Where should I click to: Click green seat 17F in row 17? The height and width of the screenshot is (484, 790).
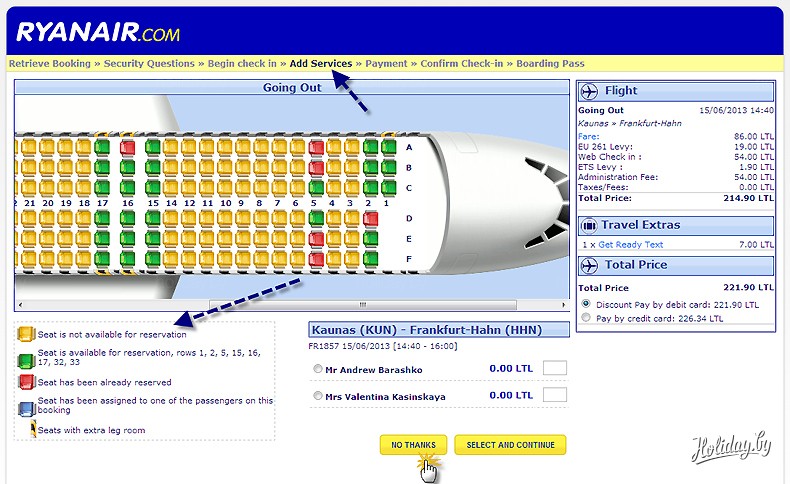[102, 258]
